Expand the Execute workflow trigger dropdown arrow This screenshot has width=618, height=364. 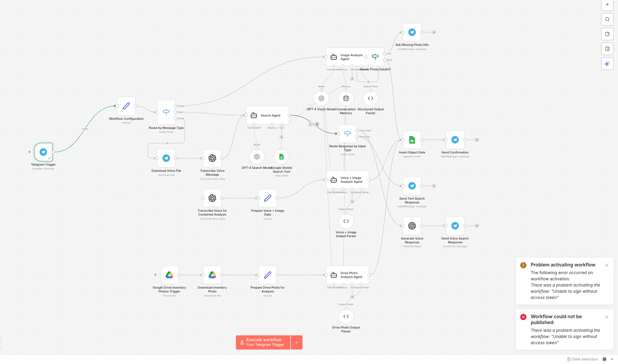tap(296, 342)
